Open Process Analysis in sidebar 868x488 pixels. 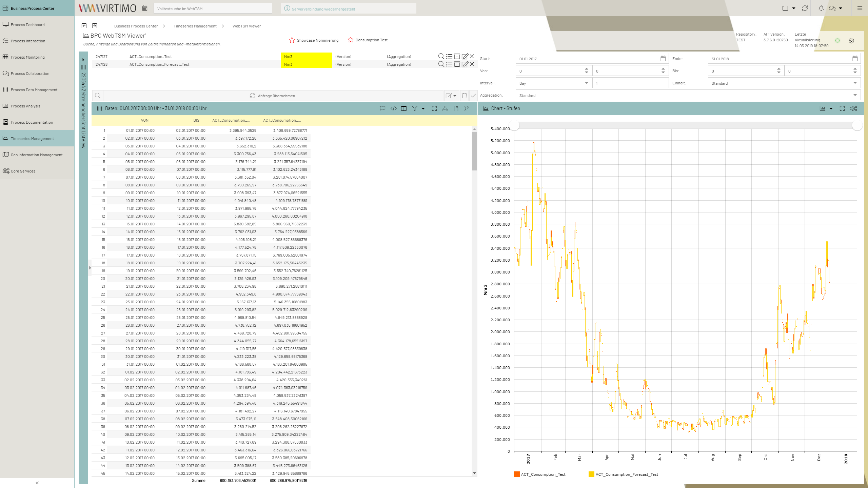[37, 106]
